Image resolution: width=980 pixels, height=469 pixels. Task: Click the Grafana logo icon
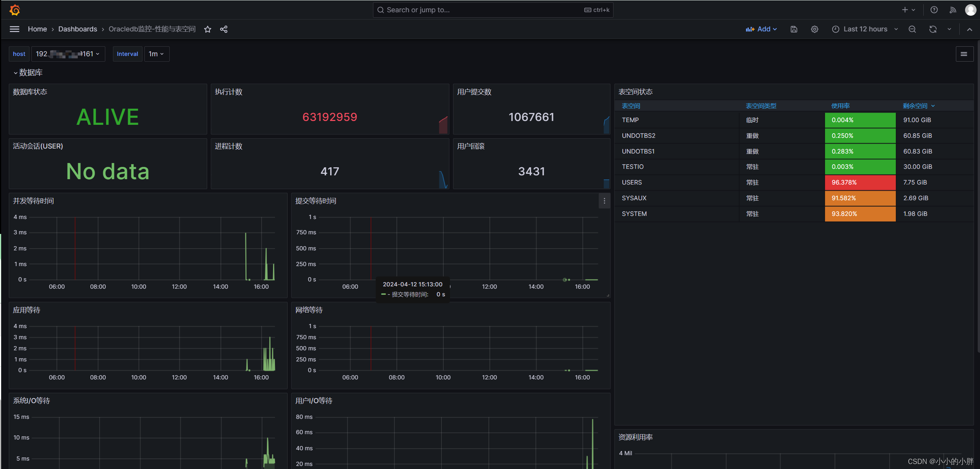(15, 10)
